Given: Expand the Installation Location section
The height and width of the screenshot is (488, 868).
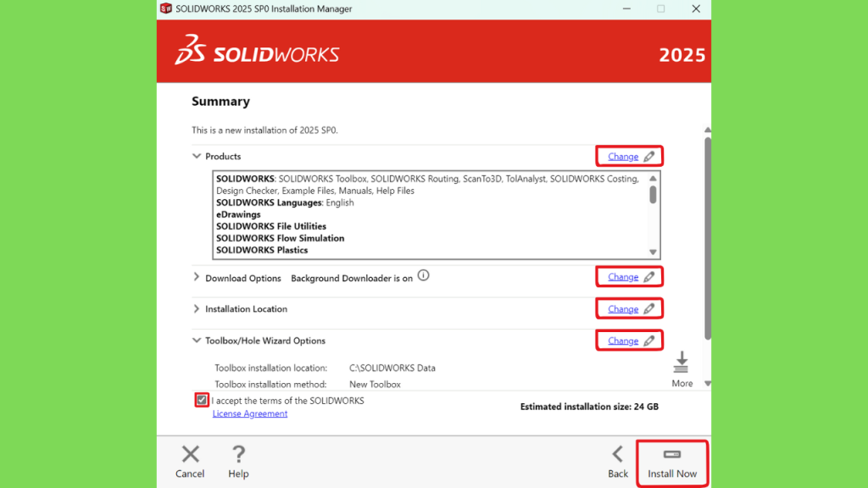Looking at the screenshot, I should pyautogui.click(x=197, y=308).
